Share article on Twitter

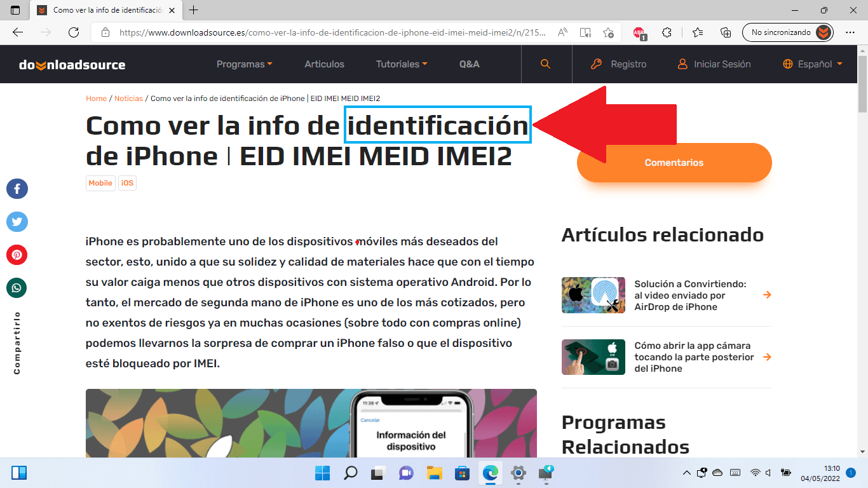[17, 222]
